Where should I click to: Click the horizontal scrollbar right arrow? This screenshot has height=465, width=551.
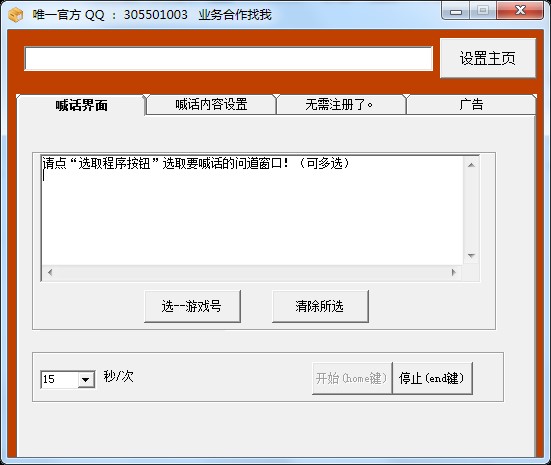click(x=454, y=272)
